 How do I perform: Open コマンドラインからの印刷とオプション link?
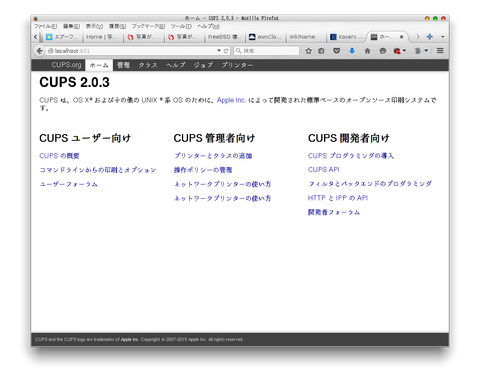98,170
